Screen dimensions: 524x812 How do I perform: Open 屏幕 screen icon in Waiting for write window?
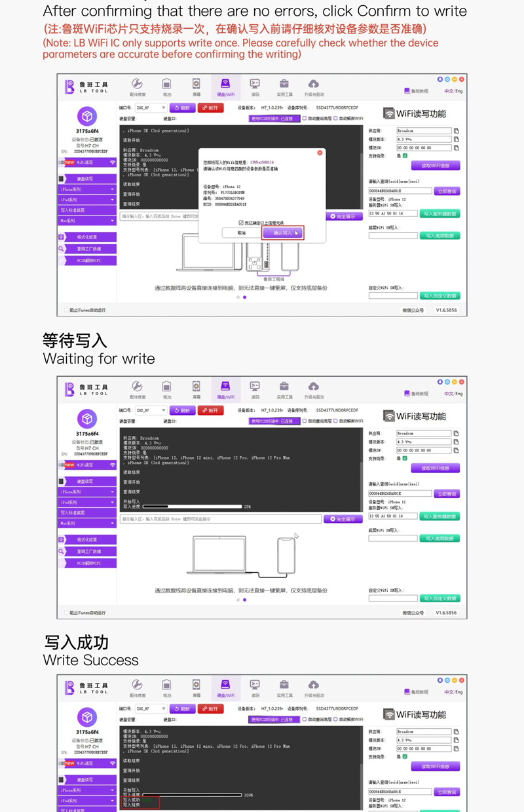pos(196,389)
